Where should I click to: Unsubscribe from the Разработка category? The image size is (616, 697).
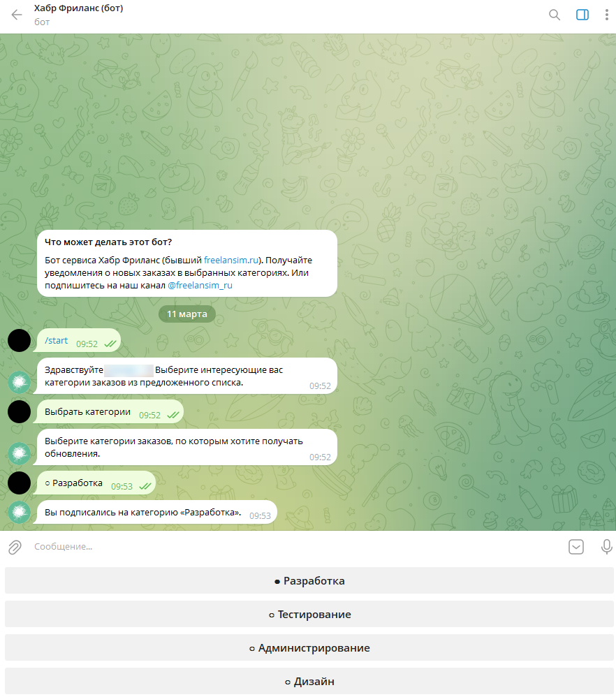pyautogui.click(x=309, y=580)
